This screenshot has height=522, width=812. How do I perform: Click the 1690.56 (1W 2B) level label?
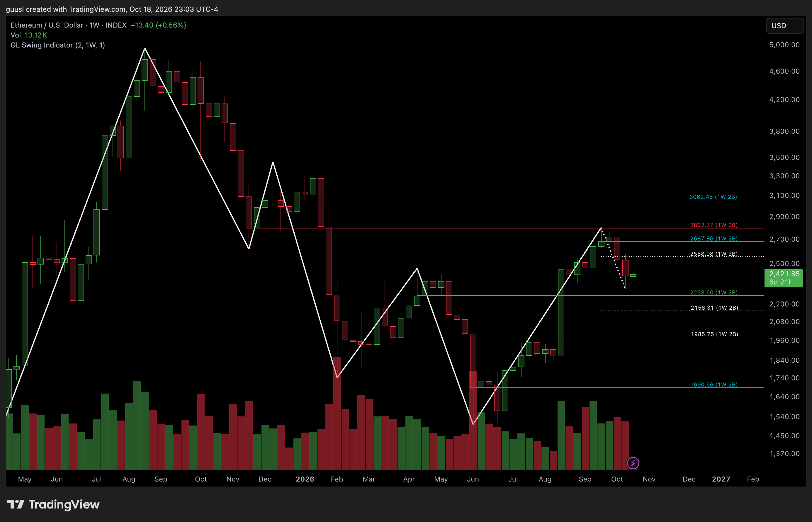pos(714,385)
